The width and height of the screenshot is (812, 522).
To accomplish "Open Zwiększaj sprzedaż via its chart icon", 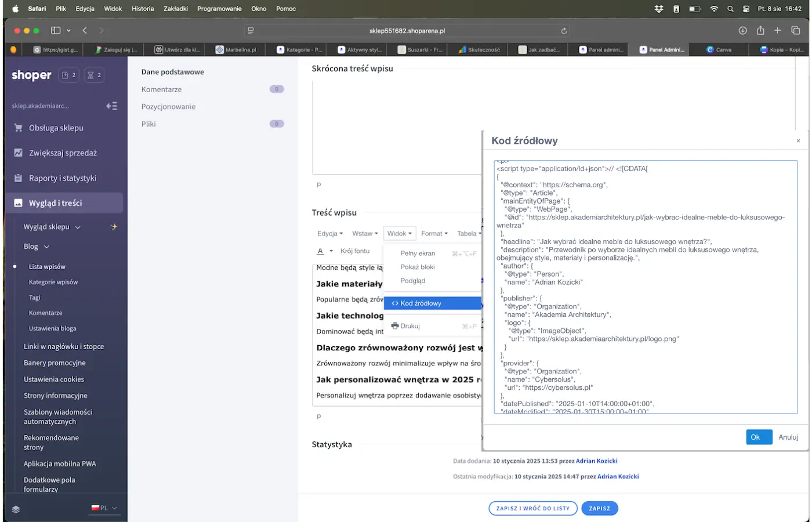I will tap(18, 152).
